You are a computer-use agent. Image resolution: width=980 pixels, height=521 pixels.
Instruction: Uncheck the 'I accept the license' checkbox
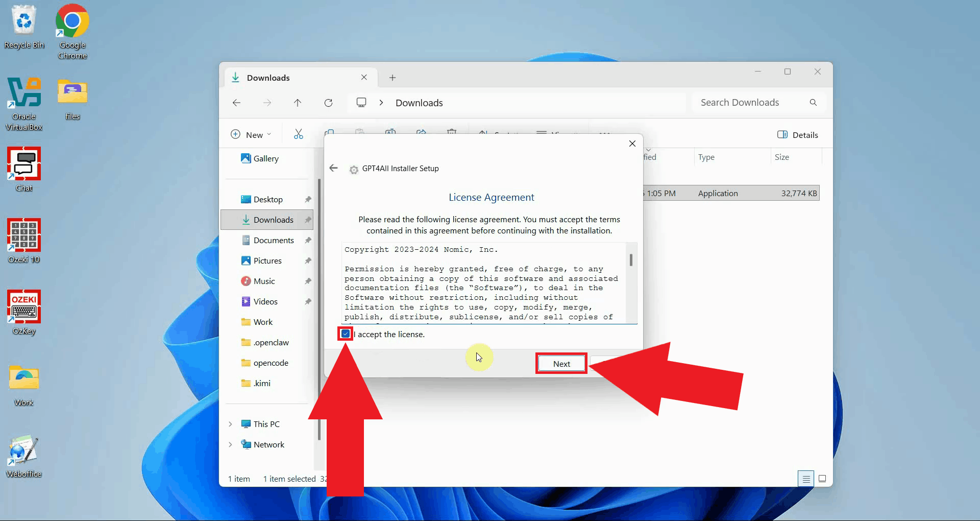(345, 334)
